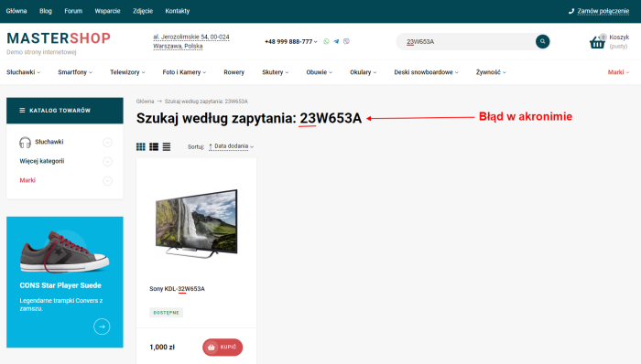Viewport: 641px width, 364px height.
Task: Open Kontakty in top bar
Action: point(178,11)
